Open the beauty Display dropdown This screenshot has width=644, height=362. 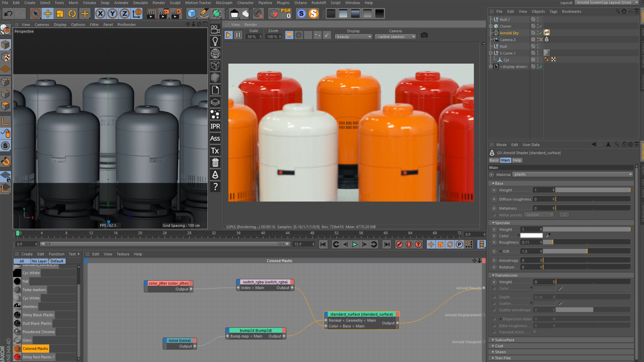(x=353, y=37)
